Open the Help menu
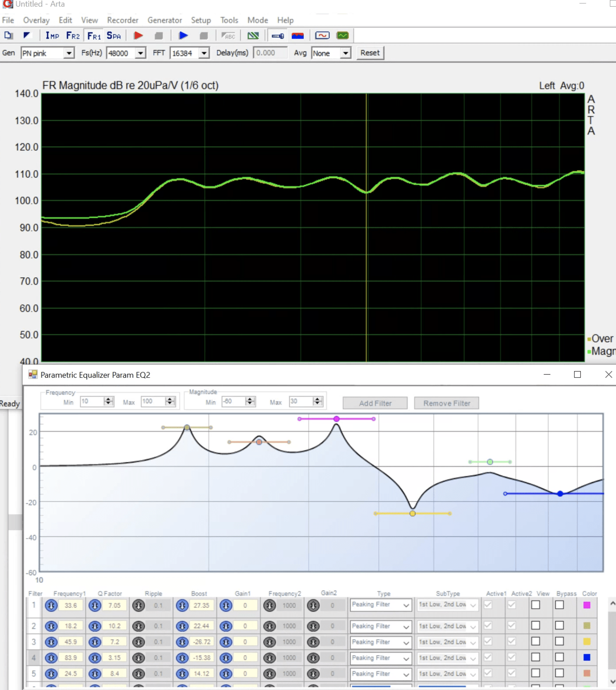The image size is (616, 690). [285, 20]
